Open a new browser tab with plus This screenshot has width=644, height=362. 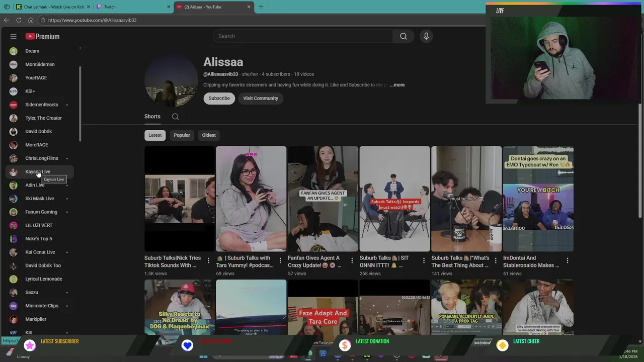(261, 7)
